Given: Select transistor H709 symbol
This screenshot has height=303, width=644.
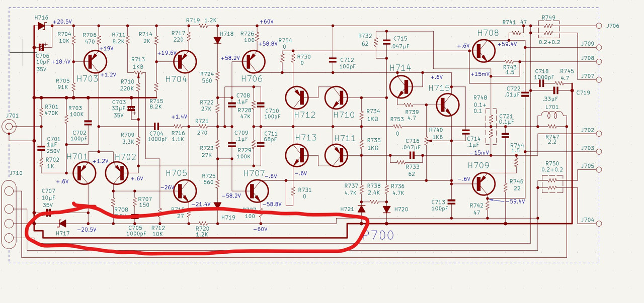Looking at the screenshot, I should pyautogui.click(x=484, y=183).
